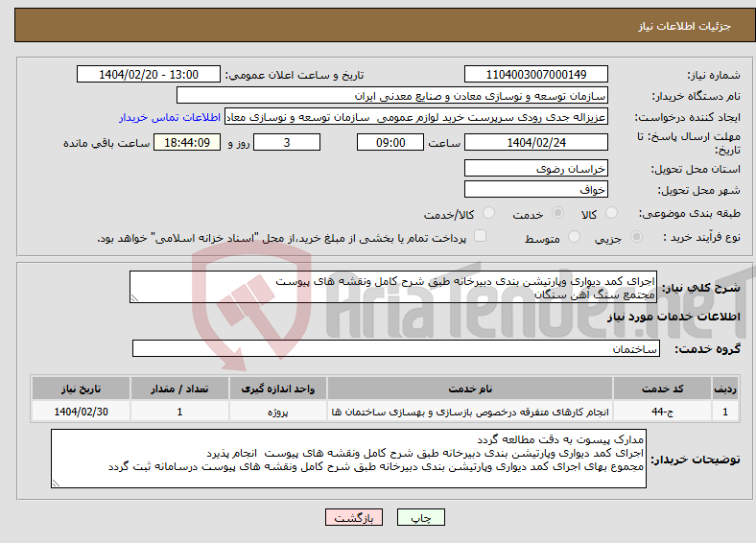Click the نام خدمت column header
The width and height of the screenshot is (756, 543).
(x=470, y=389)
